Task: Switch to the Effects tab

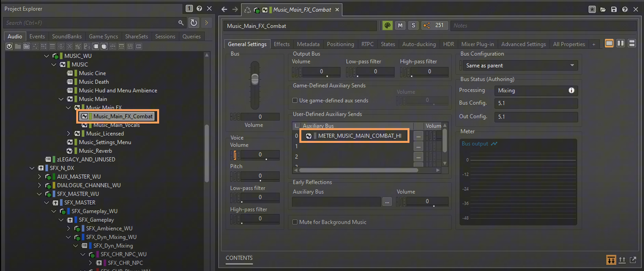Action: pyautogui.click(x=282, y=44)
